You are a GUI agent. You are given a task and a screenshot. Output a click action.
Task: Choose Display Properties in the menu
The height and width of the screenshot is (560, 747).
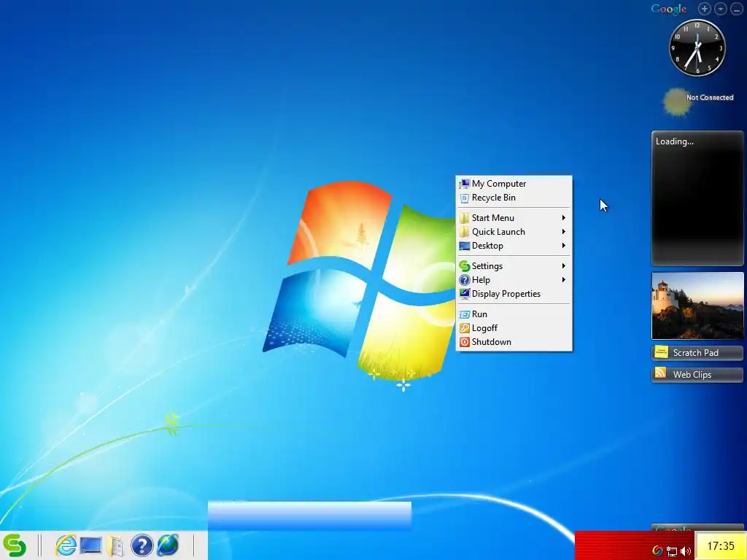pos(514,294)
